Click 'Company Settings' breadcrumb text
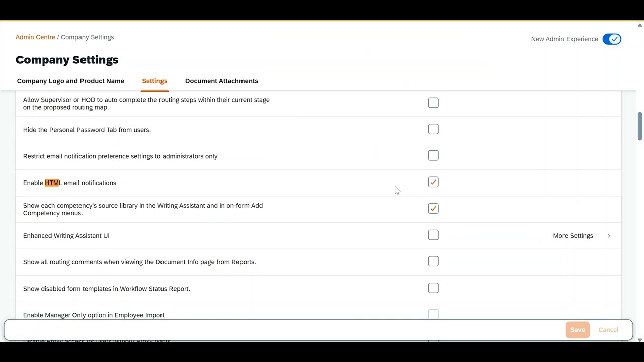 (88, 37)
